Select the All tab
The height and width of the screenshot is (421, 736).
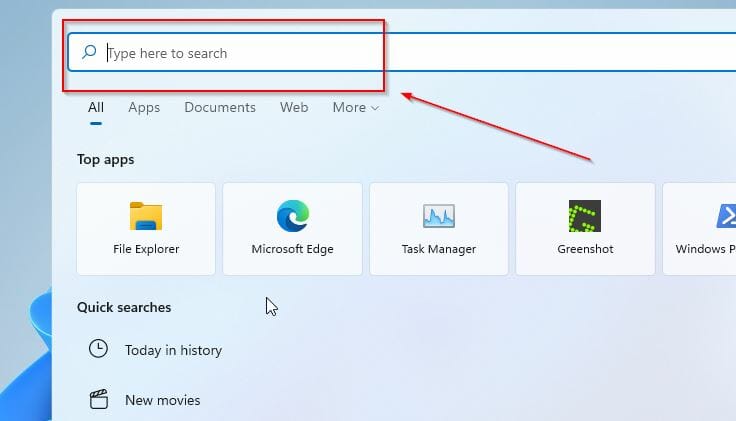click(x=96, y=107)
